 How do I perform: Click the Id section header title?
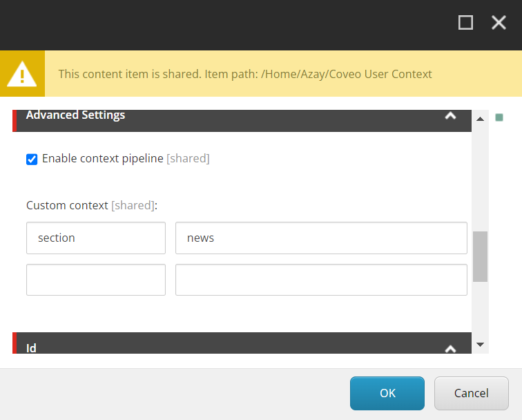point(31,348)
